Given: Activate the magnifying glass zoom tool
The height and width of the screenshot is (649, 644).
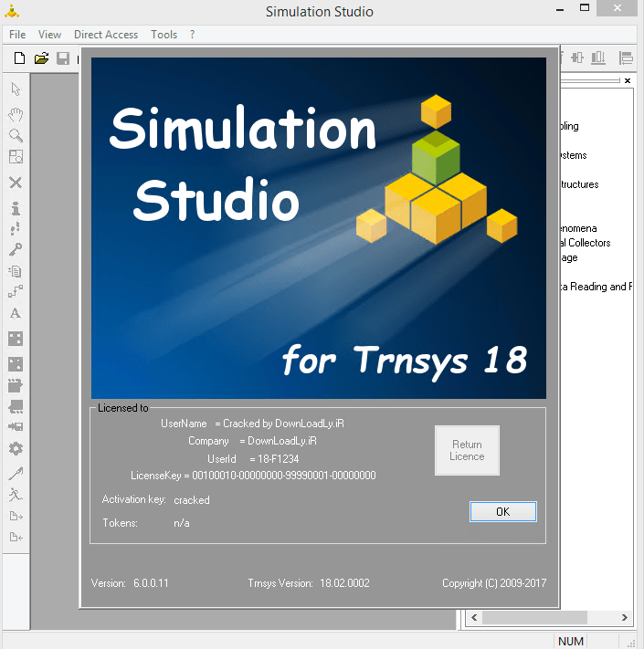Looking at the screenshot, I should point(16,135).
